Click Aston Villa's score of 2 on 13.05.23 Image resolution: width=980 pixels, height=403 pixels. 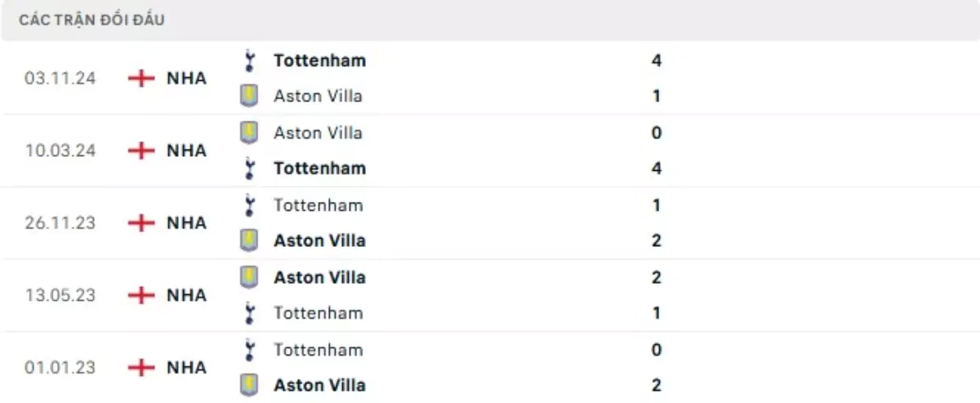pyautogui.click(x=657, y=277)
